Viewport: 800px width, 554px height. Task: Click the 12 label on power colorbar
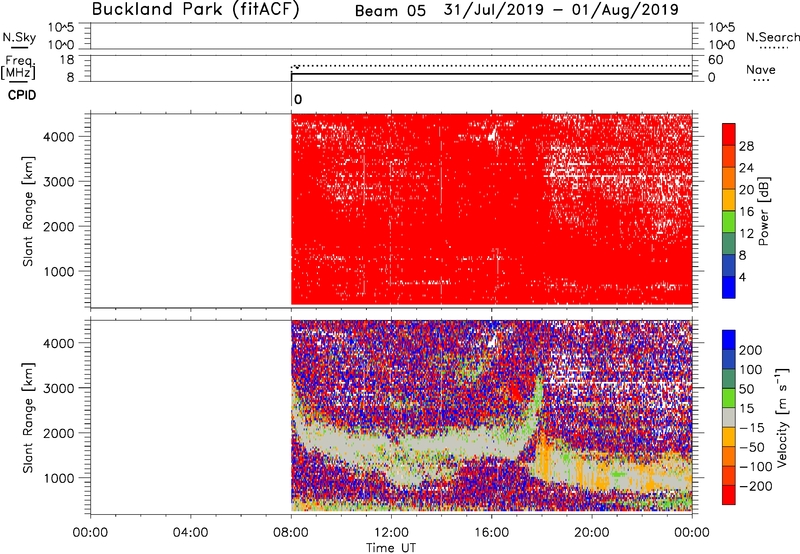click(746, 234)
